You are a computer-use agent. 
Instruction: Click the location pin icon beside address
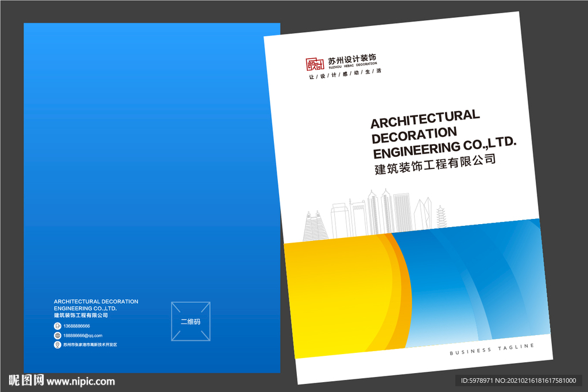coord(57,345)
